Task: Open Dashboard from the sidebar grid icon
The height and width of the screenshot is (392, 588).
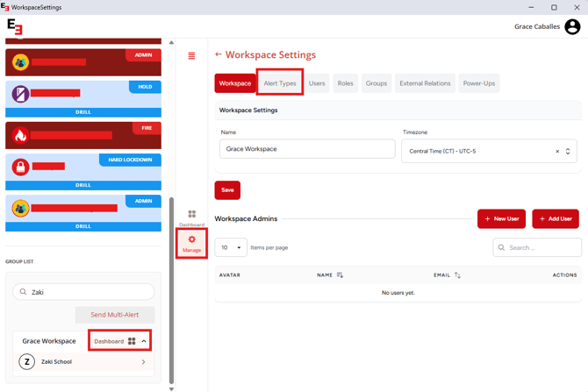Action: coord(191,215)
